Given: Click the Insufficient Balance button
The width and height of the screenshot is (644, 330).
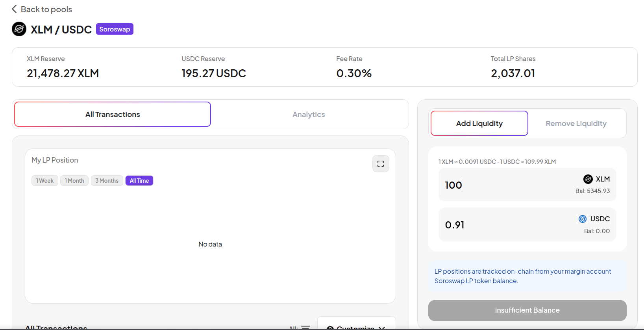Looking at the screenshot, I should 527,310.
